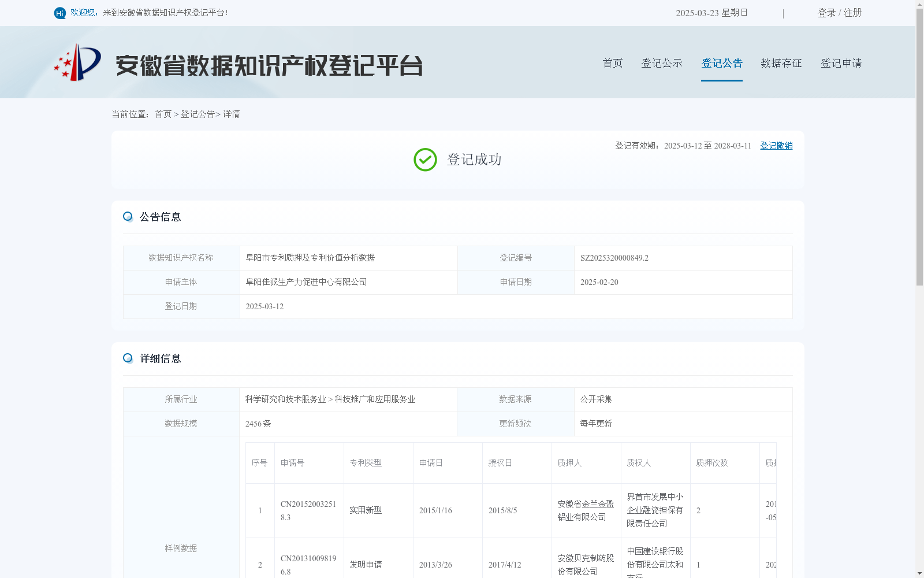The height and width of the screenshot is (578, 924).
Task: Select registration date value 2025-03-12 in table
Action: 264,306
